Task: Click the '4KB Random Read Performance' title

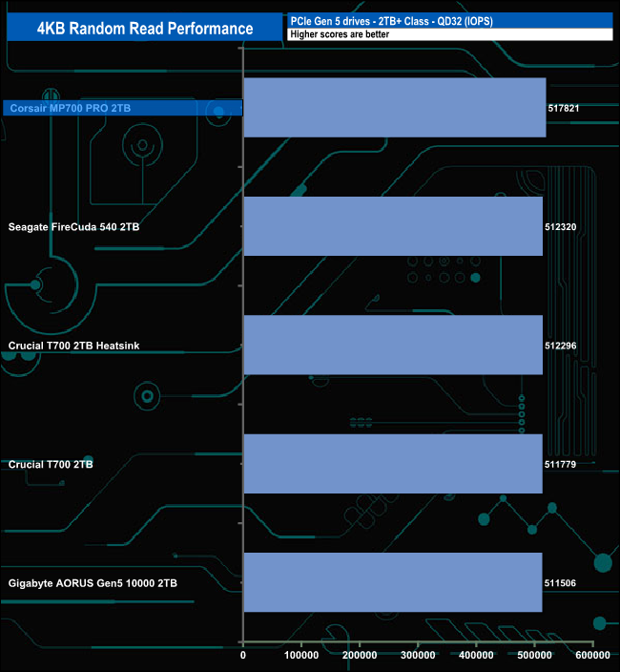Action: 145,29
